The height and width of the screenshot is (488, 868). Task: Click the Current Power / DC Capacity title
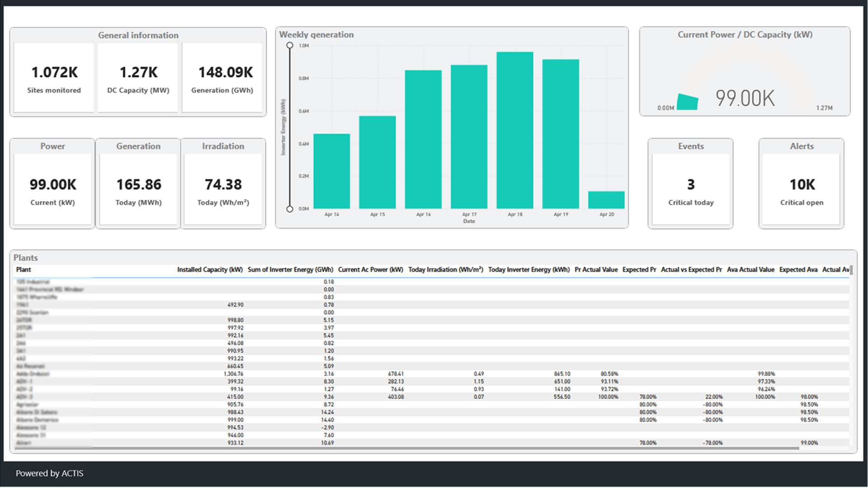(745, 35)
